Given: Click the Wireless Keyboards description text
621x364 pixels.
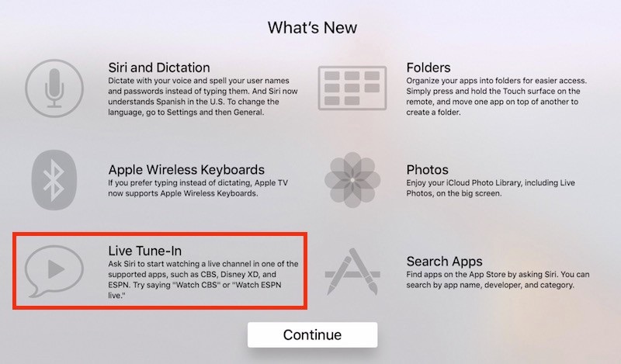Looking at the screenshot, I should point(198,188).
